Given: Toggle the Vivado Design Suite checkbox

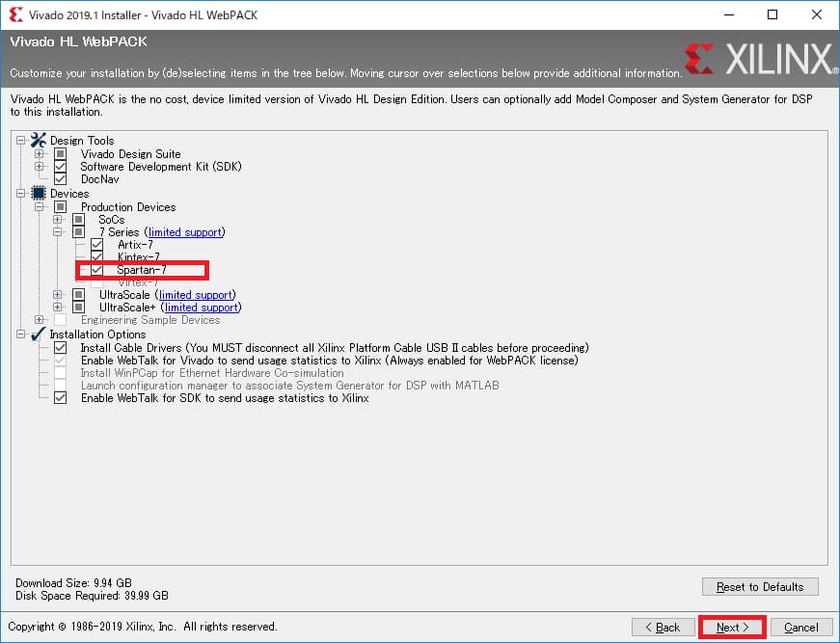Looking at the screenshot, I should pos(61,153).
